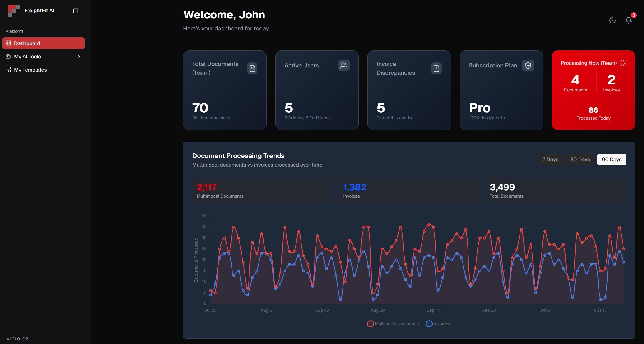Click the Processing Now spinner icon
Screen dimensions: 644x344
click(623, 63)
